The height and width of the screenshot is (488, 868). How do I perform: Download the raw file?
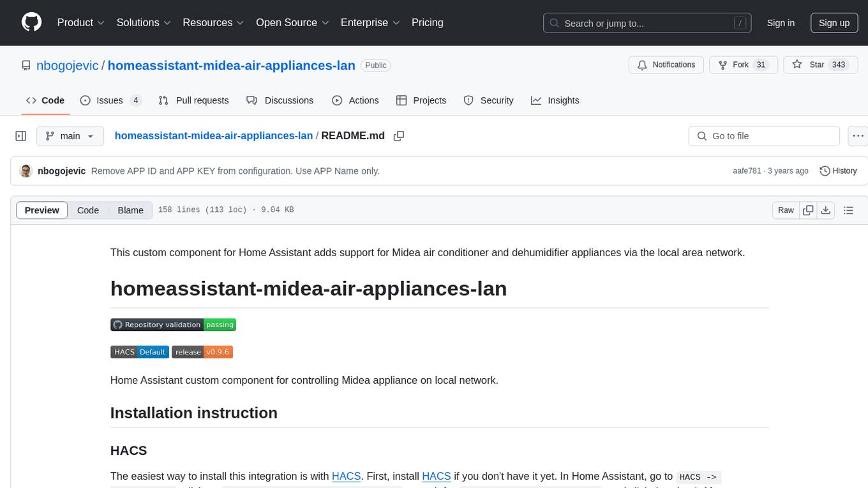click(x=825, y=210)
